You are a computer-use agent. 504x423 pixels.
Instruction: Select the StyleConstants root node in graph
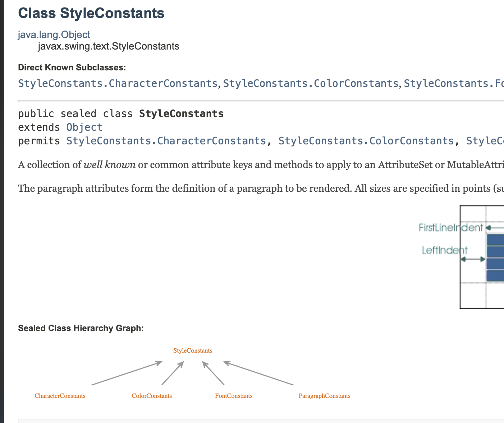coord(193,350)
